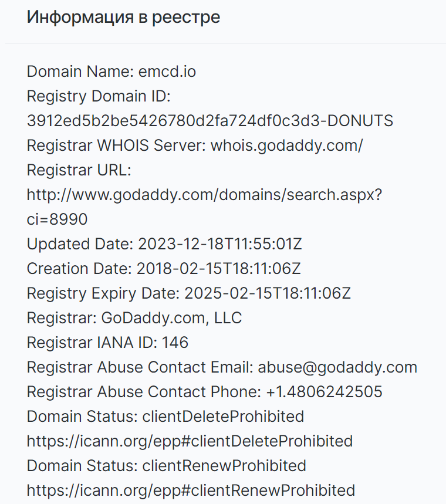Open the godaddy.com/domains/search.aspx URL

pyautogui.click(x=204, y=195)
